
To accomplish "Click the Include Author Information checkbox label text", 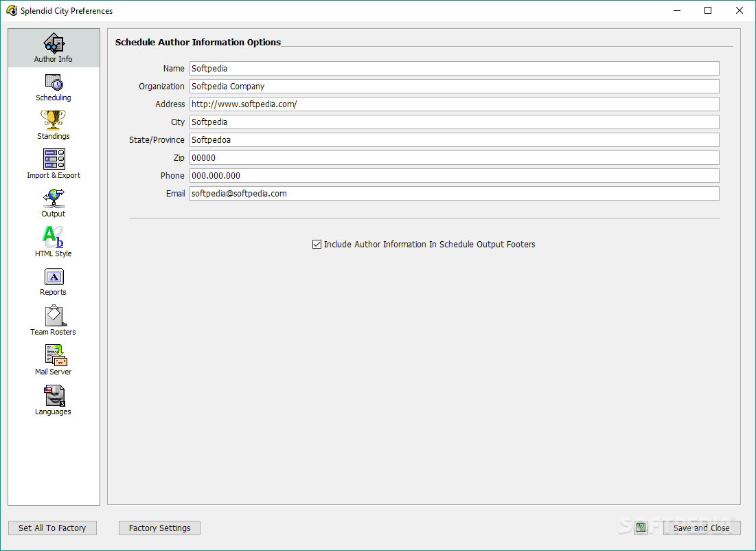I will tap(430, 244).
